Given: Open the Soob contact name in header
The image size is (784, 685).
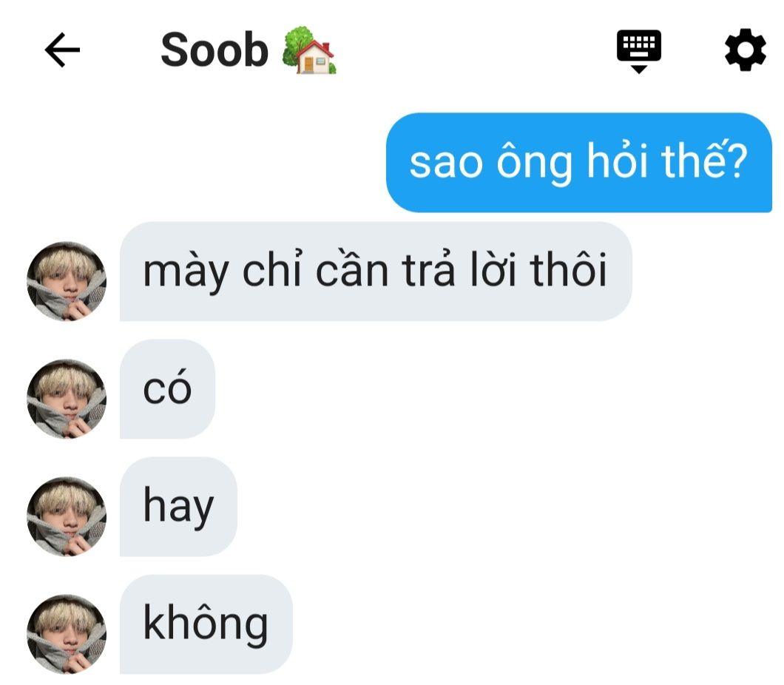Looking at the screenshot, I should 214,50.
